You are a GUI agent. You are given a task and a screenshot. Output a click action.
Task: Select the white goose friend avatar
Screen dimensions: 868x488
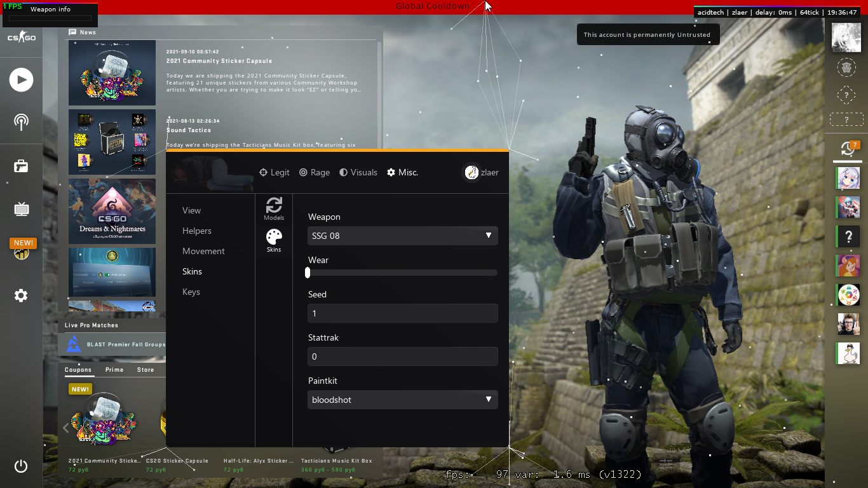(848, 353)
